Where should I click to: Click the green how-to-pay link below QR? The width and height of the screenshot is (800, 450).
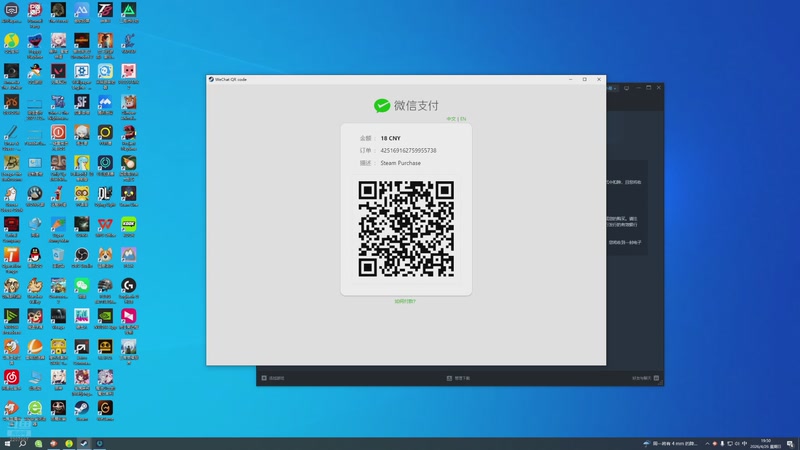[406, 302]
